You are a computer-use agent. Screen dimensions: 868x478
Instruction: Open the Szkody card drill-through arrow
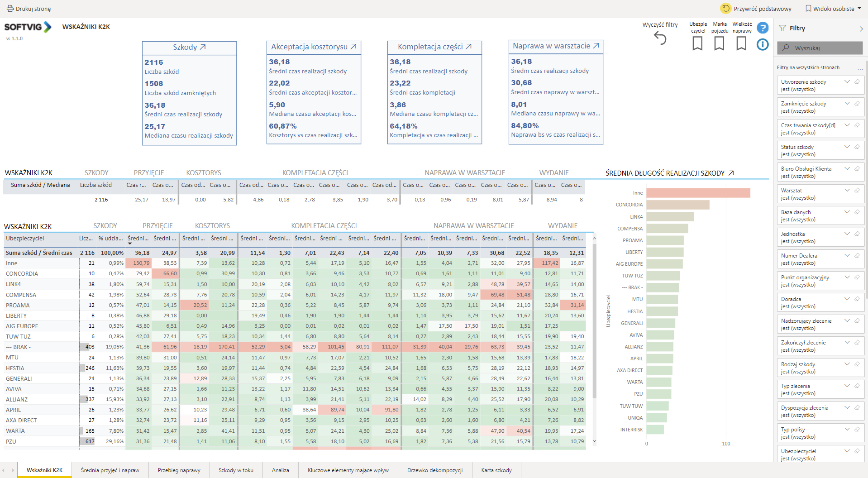(203, 47)
